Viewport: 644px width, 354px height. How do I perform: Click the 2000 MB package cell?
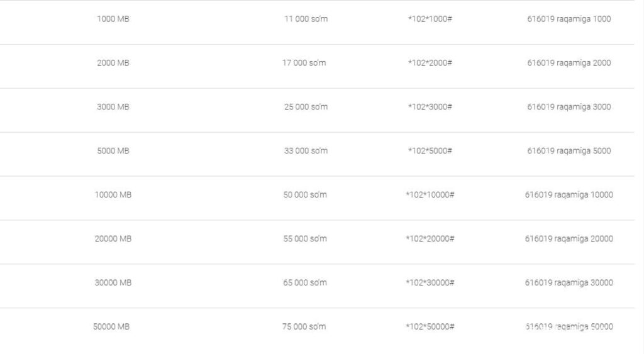coord(113,63)
